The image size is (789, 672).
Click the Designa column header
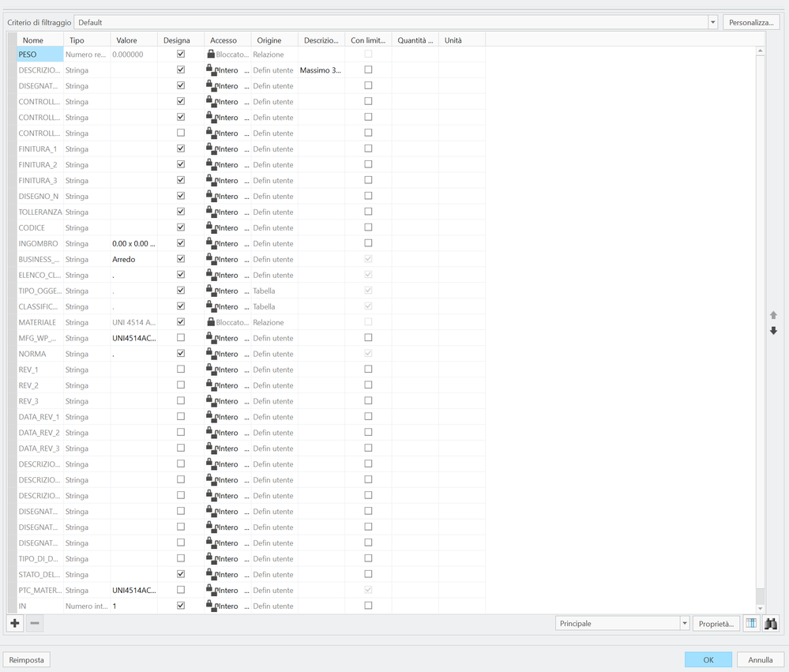click(x=181, y=40)
